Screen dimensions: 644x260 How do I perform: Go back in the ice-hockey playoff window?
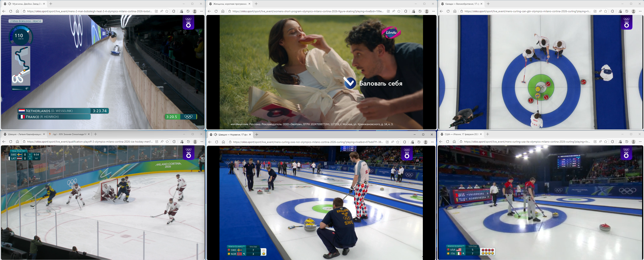point(4,142)
